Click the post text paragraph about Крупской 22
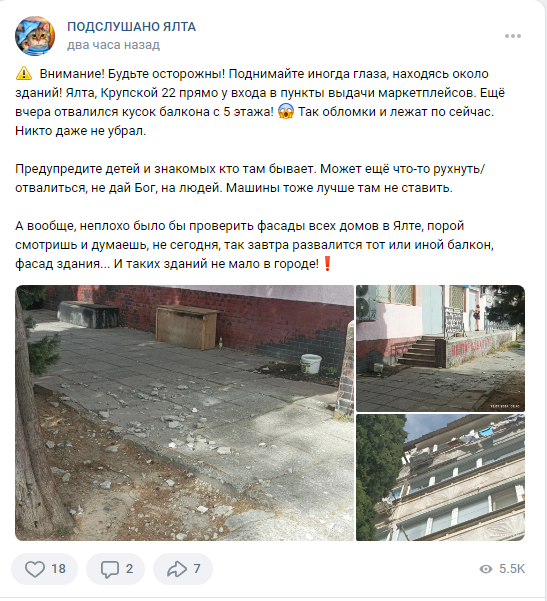This screenshot has height=601, width=547. 260,102
